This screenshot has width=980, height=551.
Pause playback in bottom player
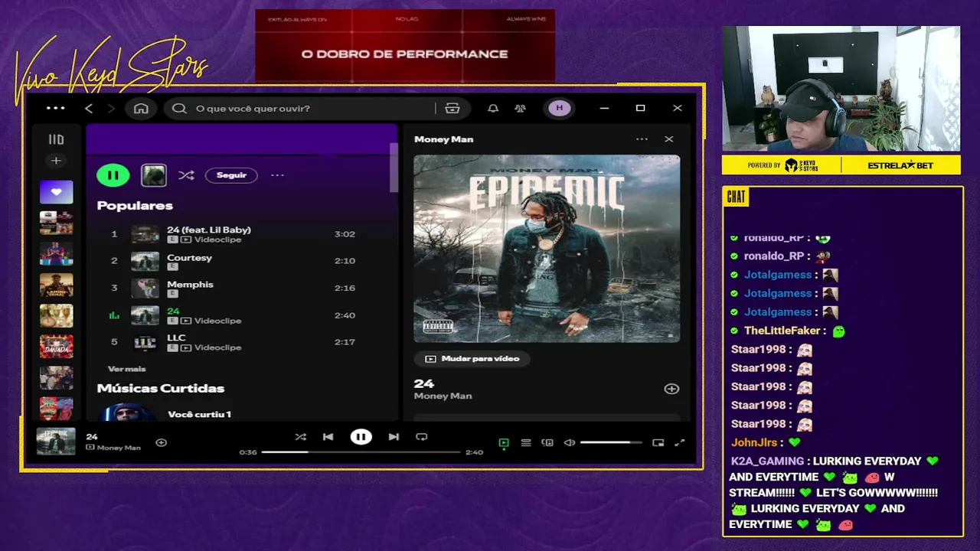click(x=361, y=437)
